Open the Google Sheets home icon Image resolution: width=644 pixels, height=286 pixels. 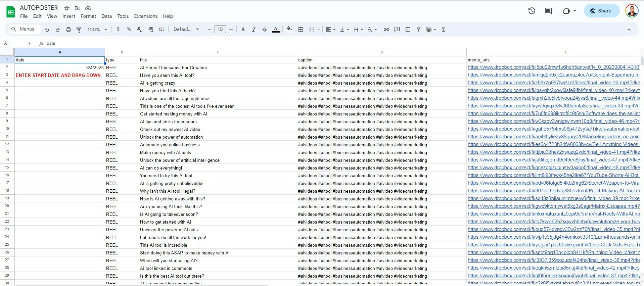click(11, 12)
